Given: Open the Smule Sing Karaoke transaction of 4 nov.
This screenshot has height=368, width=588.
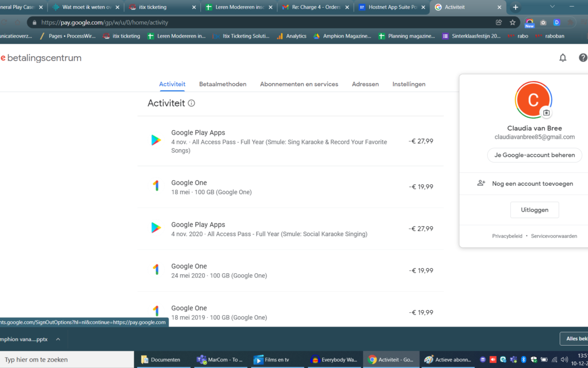Looking at the screenshot, I should (291, 141).
